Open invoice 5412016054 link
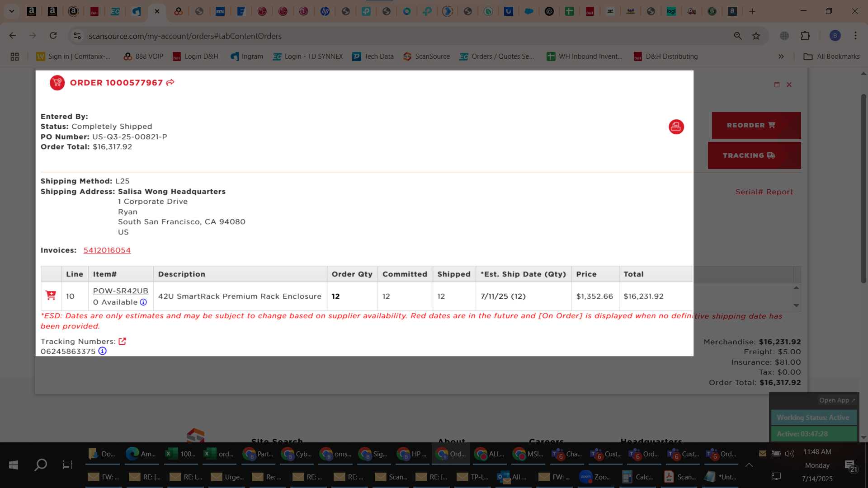Viewport: 868px width, 488px height. click(x=107, y=250)
